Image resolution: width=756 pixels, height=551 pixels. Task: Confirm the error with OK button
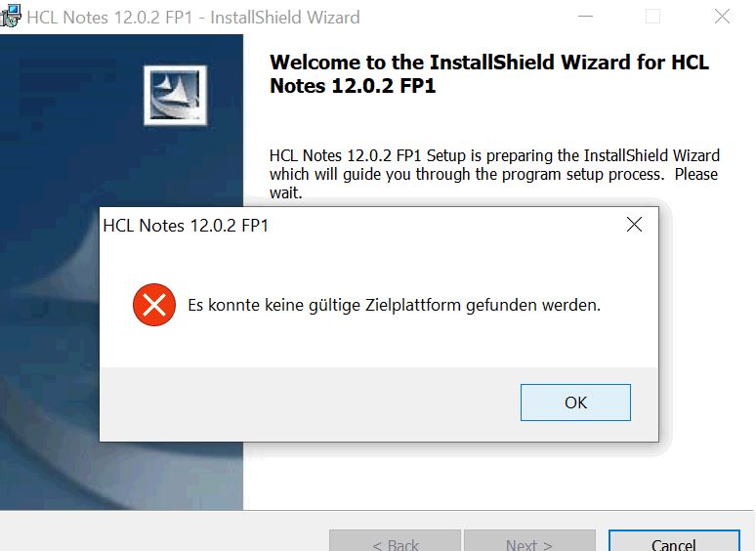coord(575,403)
